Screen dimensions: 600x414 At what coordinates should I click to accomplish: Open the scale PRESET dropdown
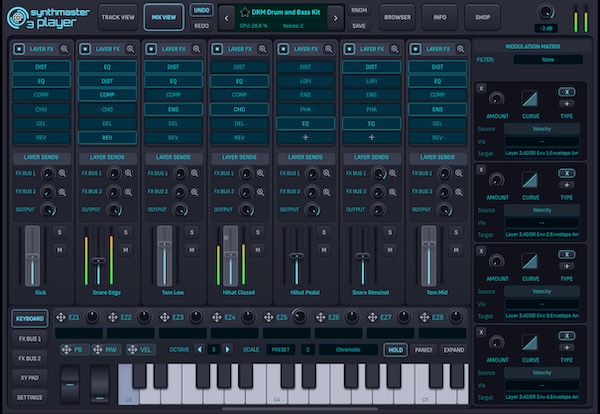pos(280,350)
